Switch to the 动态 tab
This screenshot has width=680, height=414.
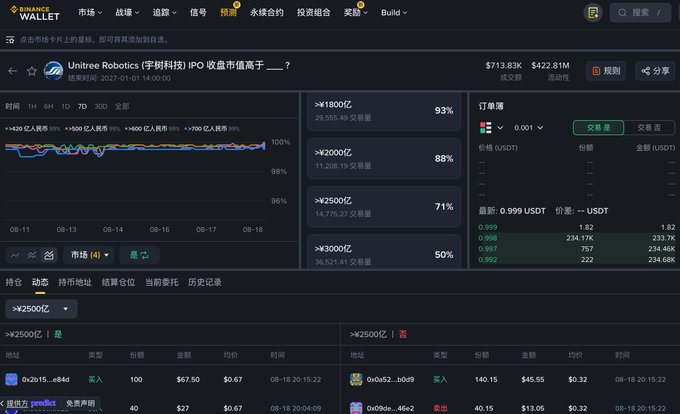click(x=40, y=282)
